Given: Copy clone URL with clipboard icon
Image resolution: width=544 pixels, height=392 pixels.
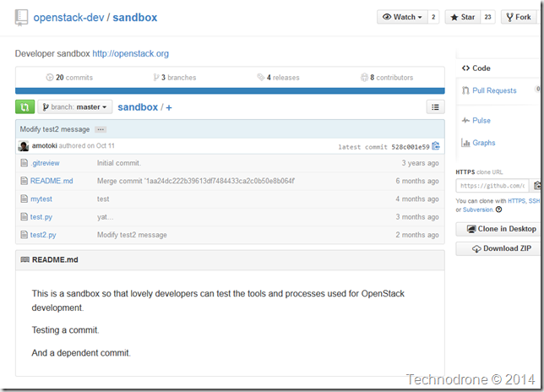Looking at the screenshot, I should click(x=536, y=186).
